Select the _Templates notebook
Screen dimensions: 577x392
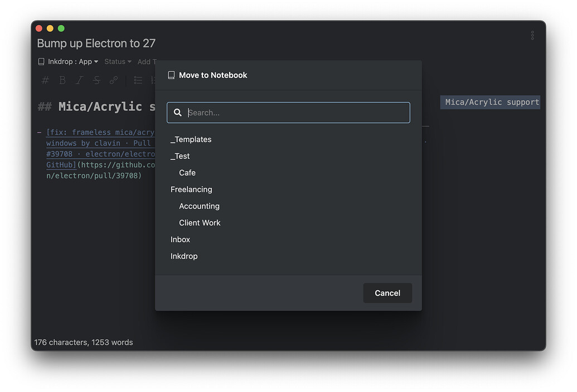(191, 139)
